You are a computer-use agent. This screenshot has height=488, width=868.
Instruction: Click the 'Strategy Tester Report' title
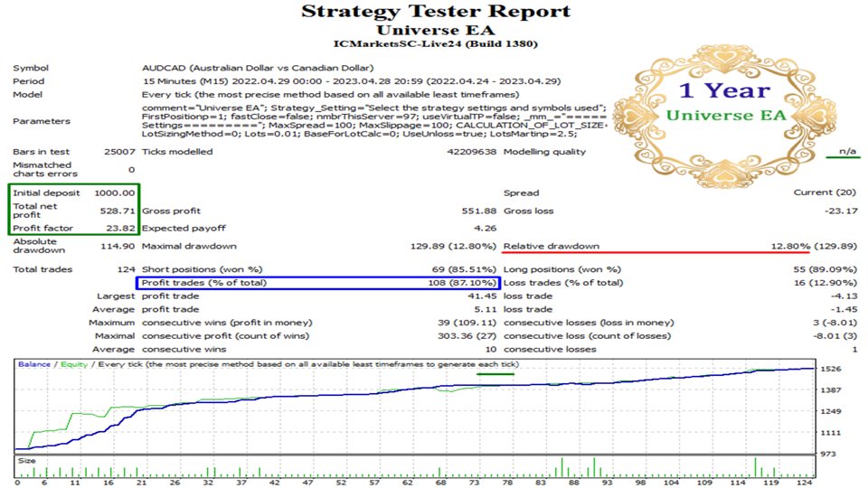pos(436,12)
